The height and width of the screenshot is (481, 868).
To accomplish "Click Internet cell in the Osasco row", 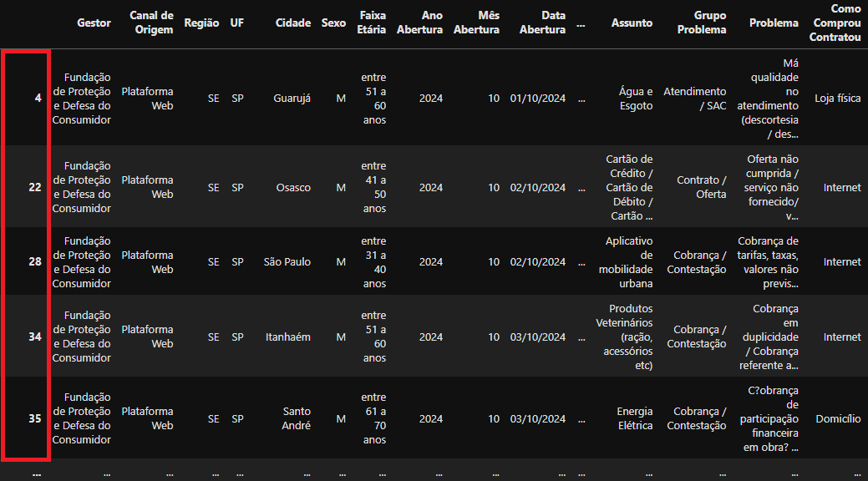I will click(842, 187).
